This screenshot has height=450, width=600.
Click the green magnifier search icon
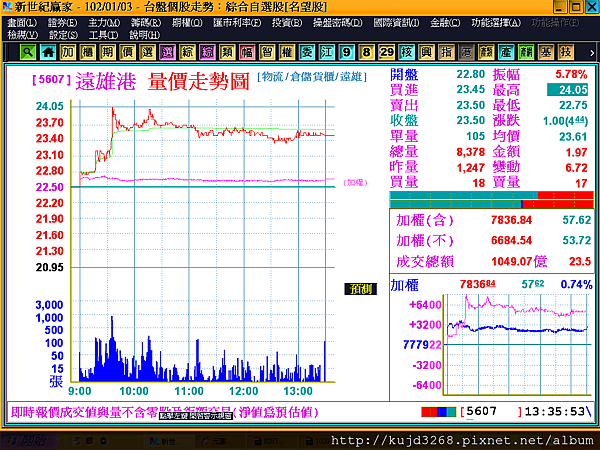[x=28, y=52]
